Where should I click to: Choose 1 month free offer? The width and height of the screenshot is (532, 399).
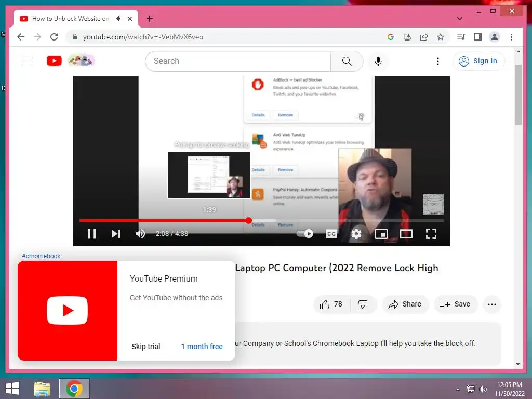202,347
